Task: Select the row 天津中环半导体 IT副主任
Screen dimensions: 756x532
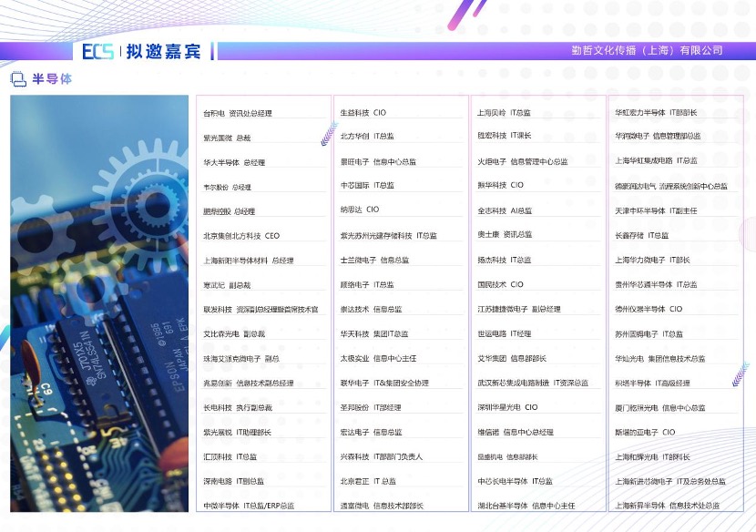Action: [x=656, y=210]
